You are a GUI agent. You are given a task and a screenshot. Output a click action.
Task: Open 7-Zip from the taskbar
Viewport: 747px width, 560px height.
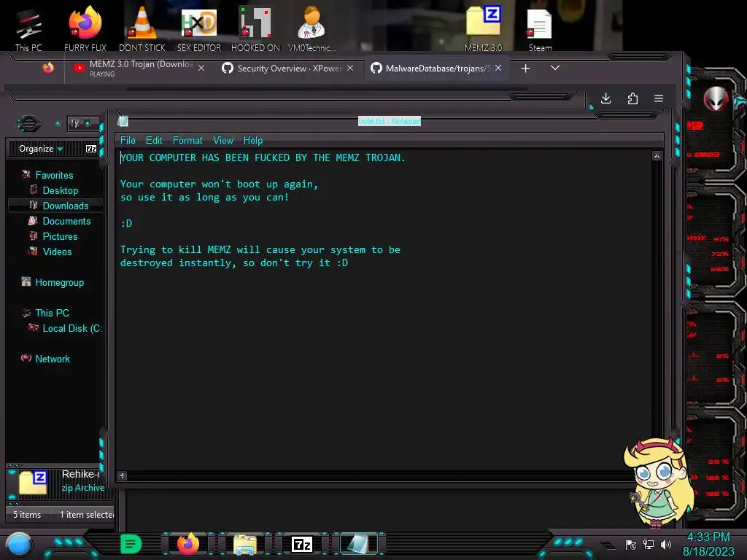pyautogui.click(x=302, y=544)
